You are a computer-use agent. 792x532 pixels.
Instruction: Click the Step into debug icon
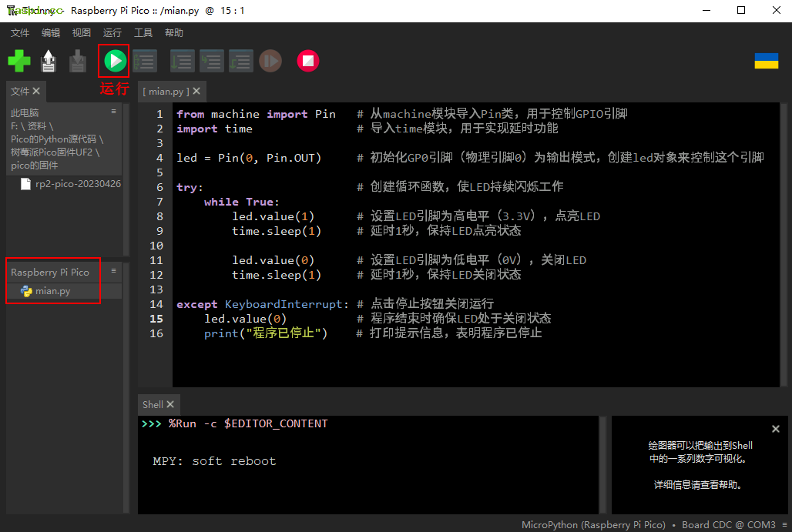(x=212, y=61)
